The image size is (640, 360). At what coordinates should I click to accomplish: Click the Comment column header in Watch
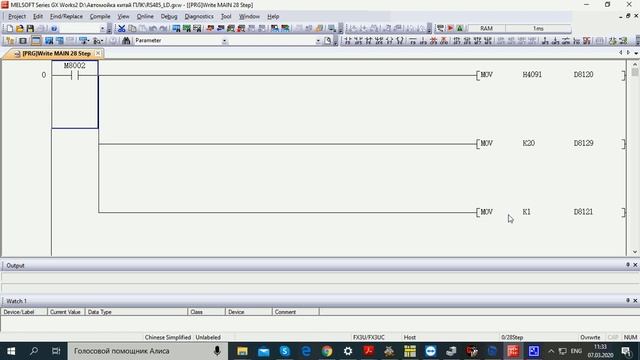[x=296, y=311]
